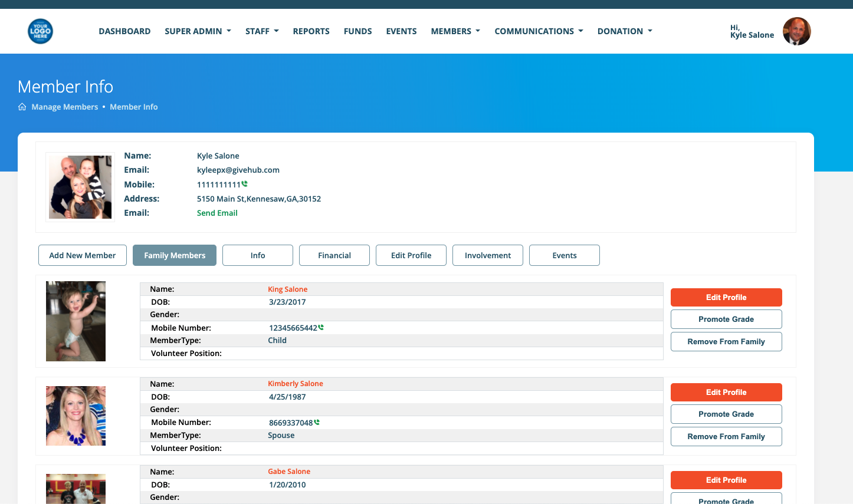The height and width of the screenshot is (504, 853).
Task: Open the Manage Members breadcrumb link
Action: [x=65, y=107]
